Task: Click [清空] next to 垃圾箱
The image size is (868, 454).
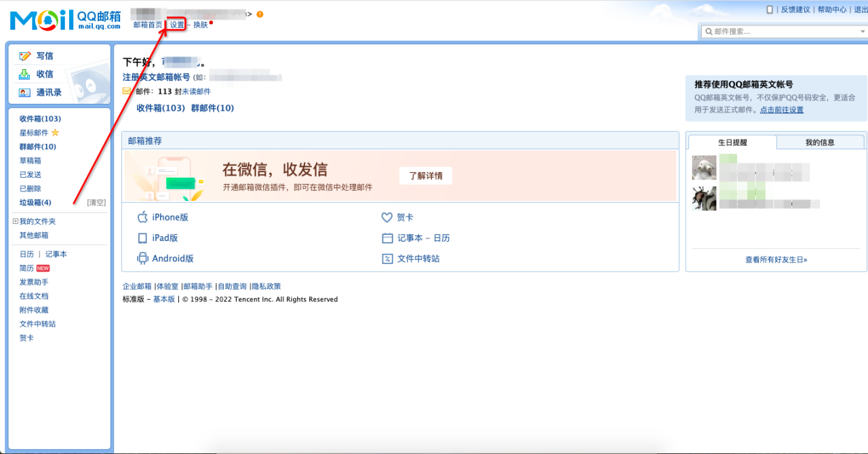Action: pos(96,202)
